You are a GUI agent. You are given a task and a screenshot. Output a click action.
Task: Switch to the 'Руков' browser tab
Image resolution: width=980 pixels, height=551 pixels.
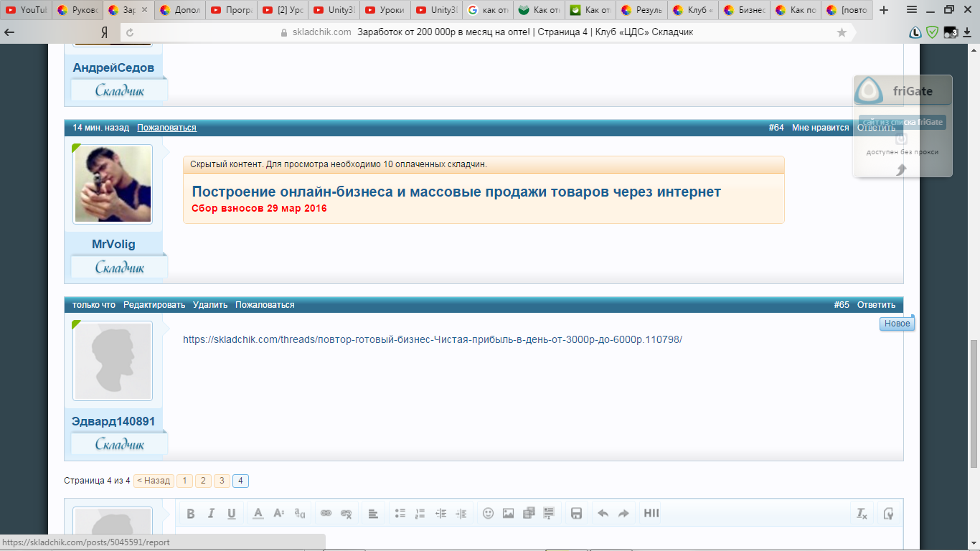(x=76, y=10)
